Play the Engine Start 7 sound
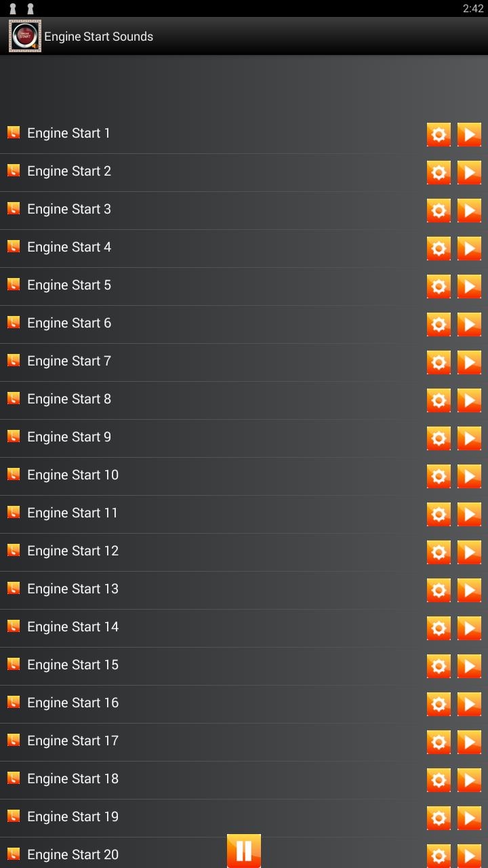Viewport: 488px width, 868px height. pos(469,362)
